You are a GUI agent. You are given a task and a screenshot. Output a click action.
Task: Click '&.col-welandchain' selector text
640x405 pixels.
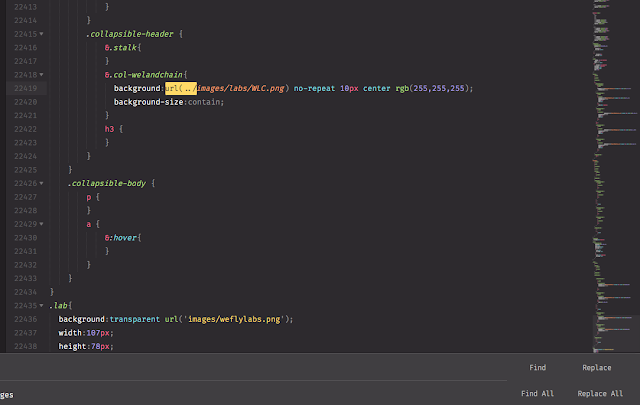point(143,75)
